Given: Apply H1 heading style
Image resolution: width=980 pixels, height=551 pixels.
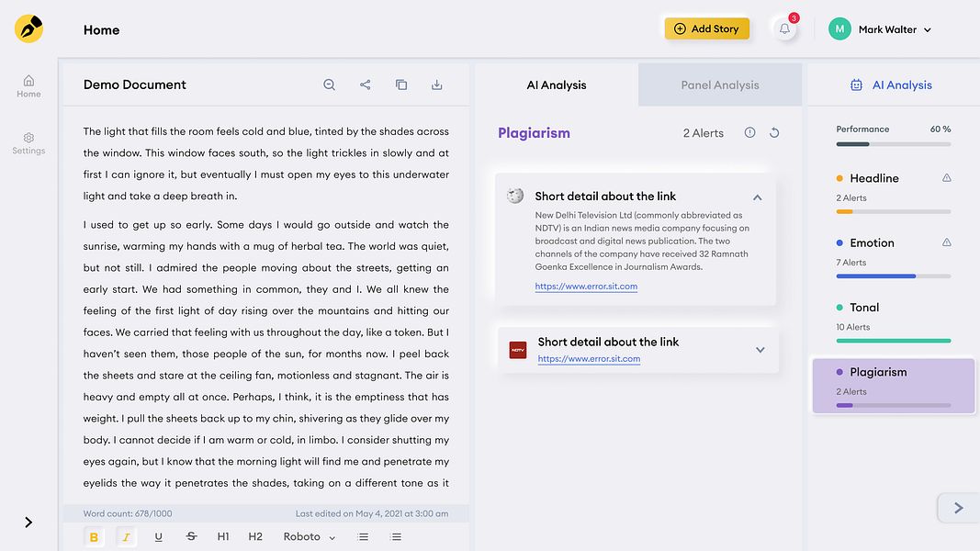Looking at the screenshot, I should (x=223, y=536).
